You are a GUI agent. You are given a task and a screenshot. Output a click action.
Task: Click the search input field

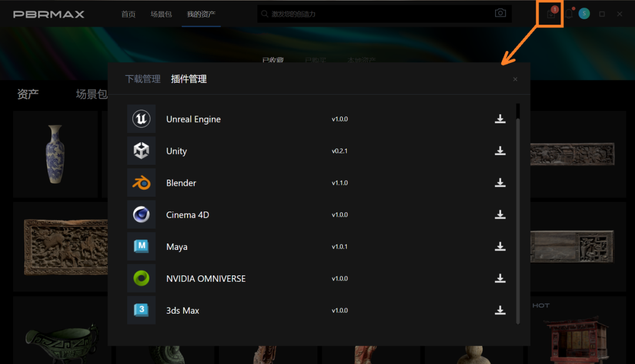click(x=384, y=14)
